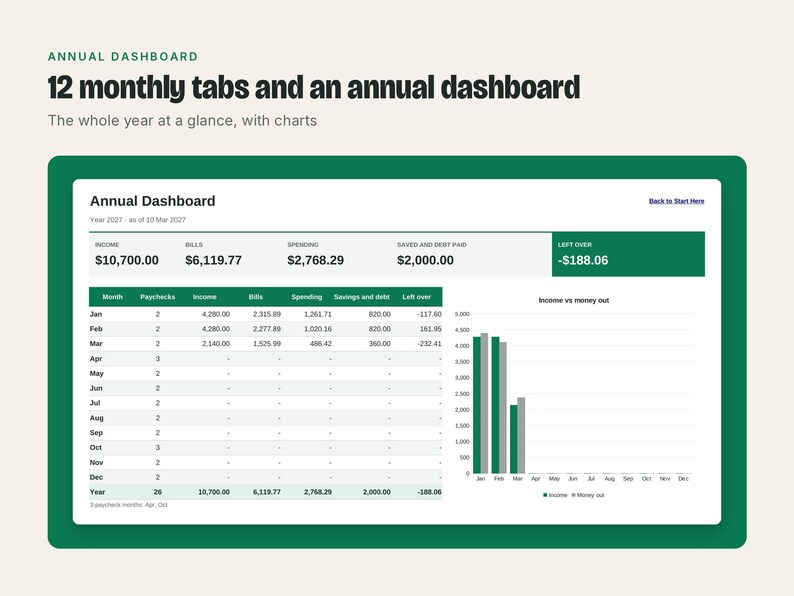Click the Bills column header
The height and width of the screenshot is (596, 794).
click(256, 297)
